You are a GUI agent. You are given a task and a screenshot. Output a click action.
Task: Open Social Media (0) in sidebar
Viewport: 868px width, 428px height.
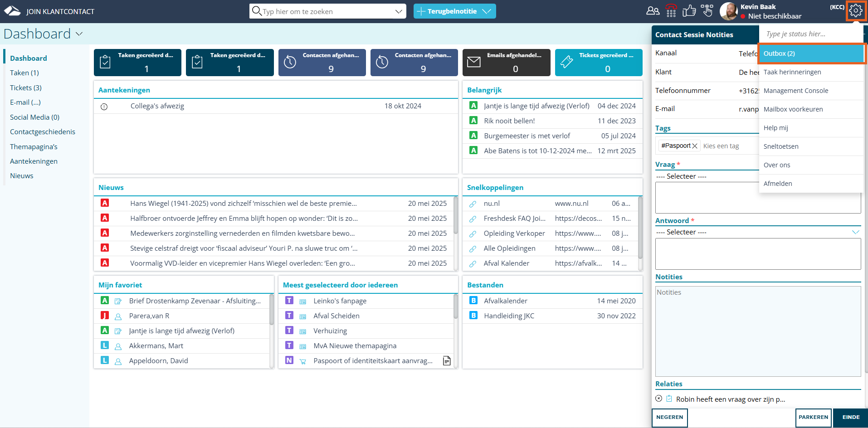[34, 117]
